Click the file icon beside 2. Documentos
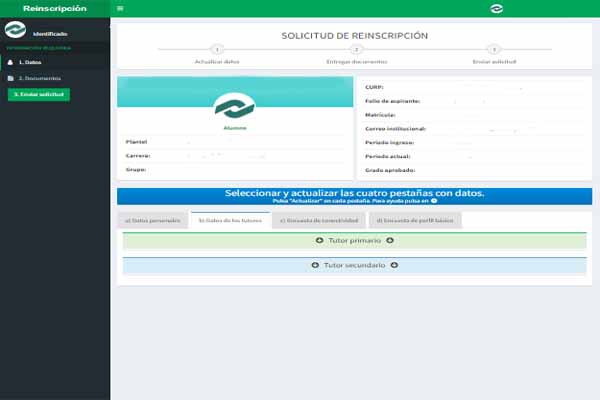 (10, 78)
